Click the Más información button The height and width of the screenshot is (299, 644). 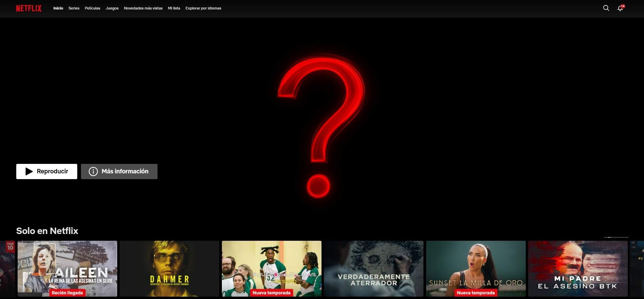pos(119,171)
